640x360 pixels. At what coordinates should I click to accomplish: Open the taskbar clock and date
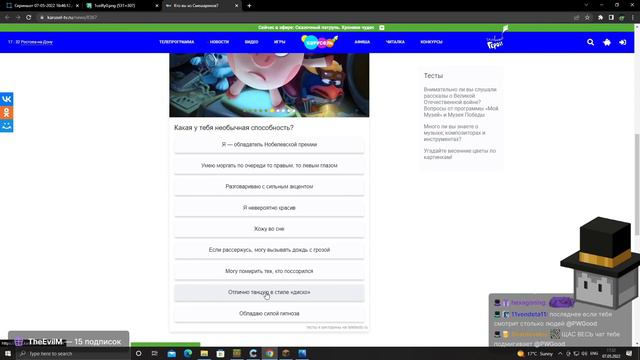point(611,353)
